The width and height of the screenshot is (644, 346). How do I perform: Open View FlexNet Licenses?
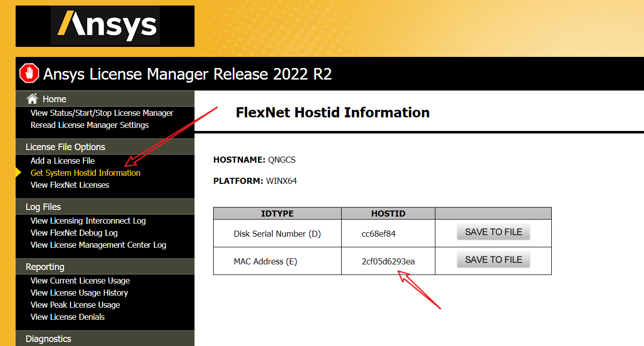point(70,185)
